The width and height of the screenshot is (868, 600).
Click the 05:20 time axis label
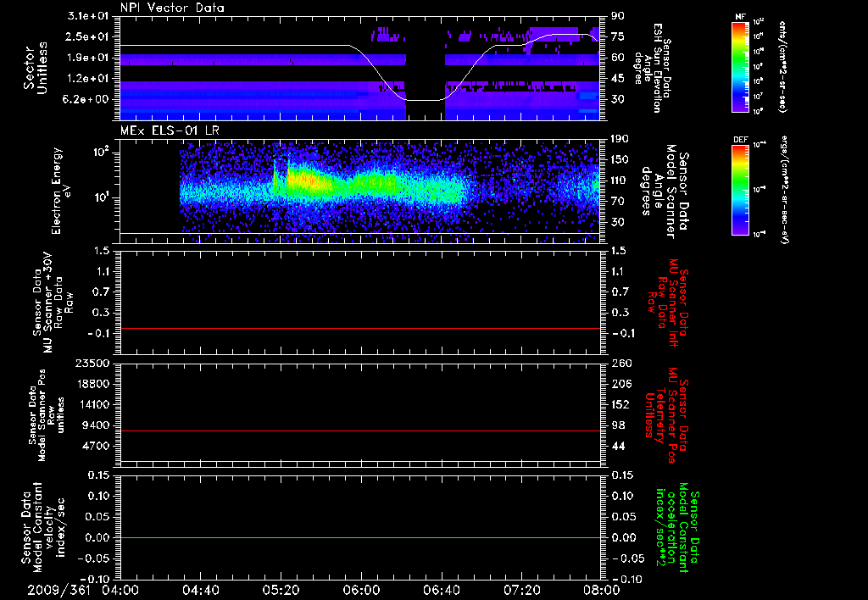click(281, 590)
